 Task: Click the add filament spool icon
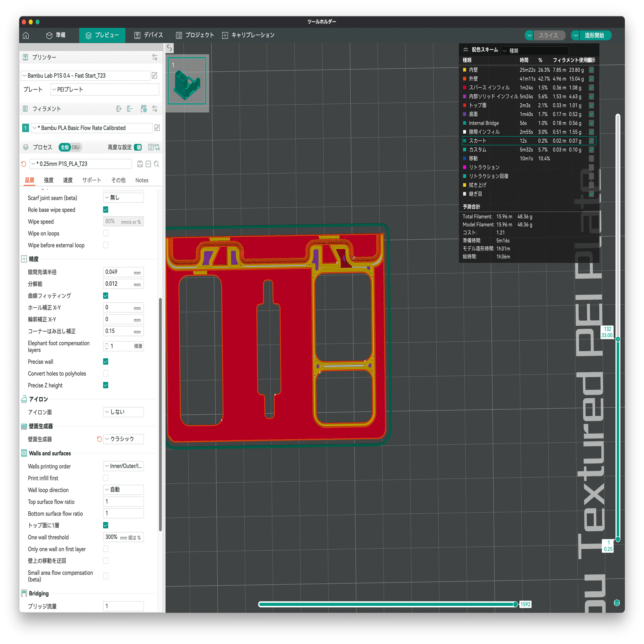119,109
